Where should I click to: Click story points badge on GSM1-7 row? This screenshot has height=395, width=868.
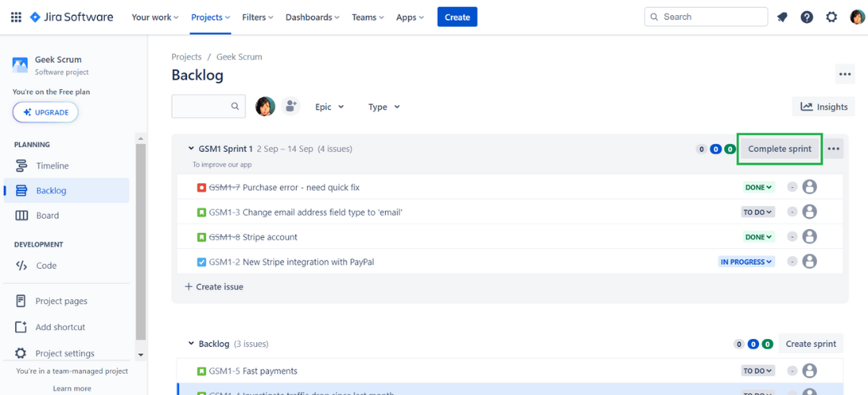click(792, 187)
